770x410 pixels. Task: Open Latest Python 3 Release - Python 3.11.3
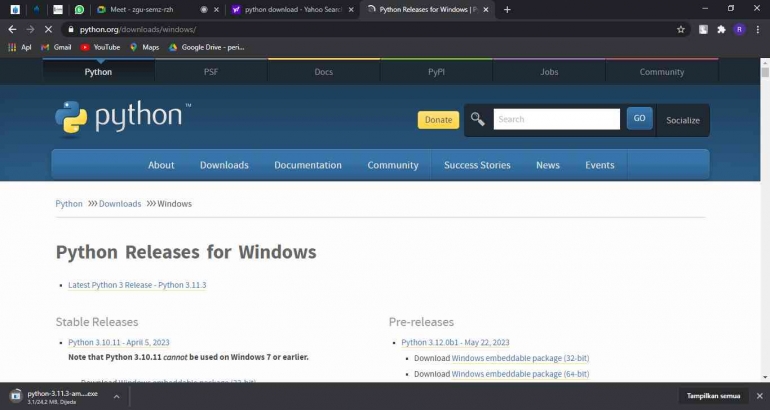[137, 285]
